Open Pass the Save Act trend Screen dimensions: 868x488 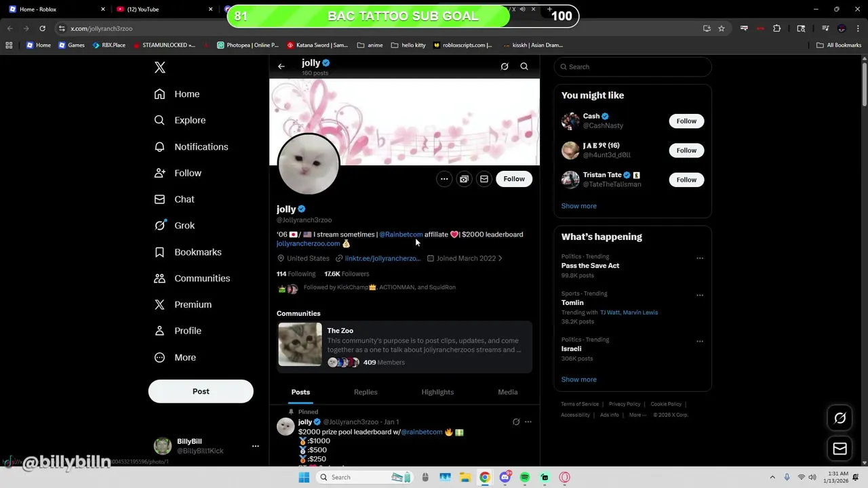point(590,266)
